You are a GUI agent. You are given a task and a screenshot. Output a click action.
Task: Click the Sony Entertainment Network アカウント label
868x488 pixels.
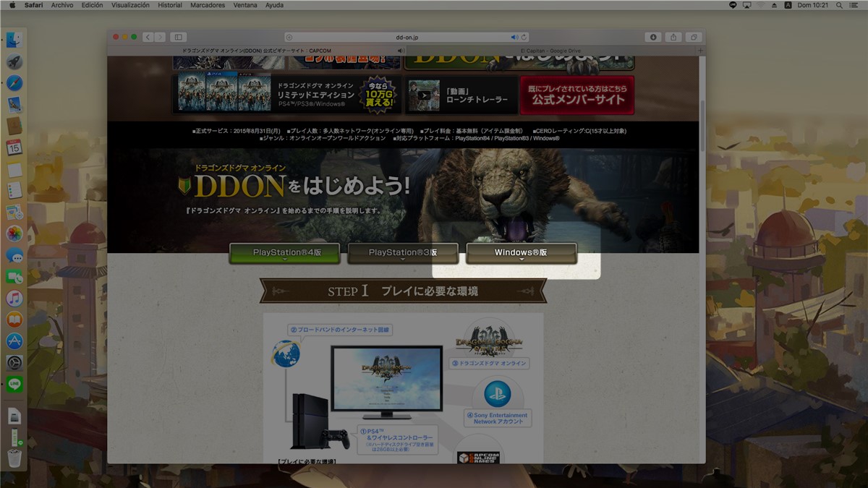click(498, 418)
